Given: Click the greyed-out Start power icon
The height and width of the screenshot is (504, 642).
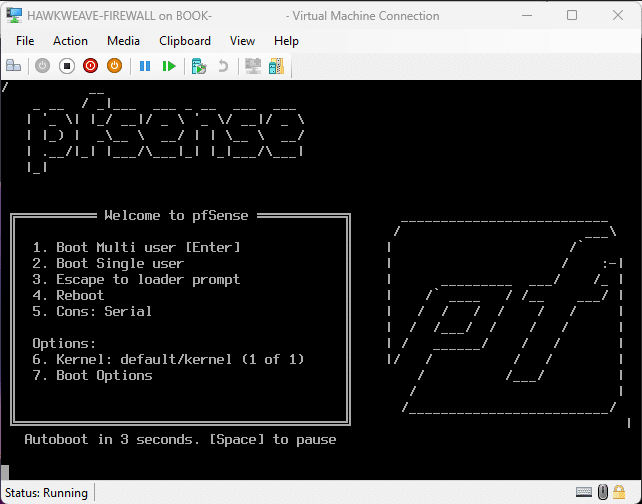Looking at the screenshot, I should [x=42, y=66].
